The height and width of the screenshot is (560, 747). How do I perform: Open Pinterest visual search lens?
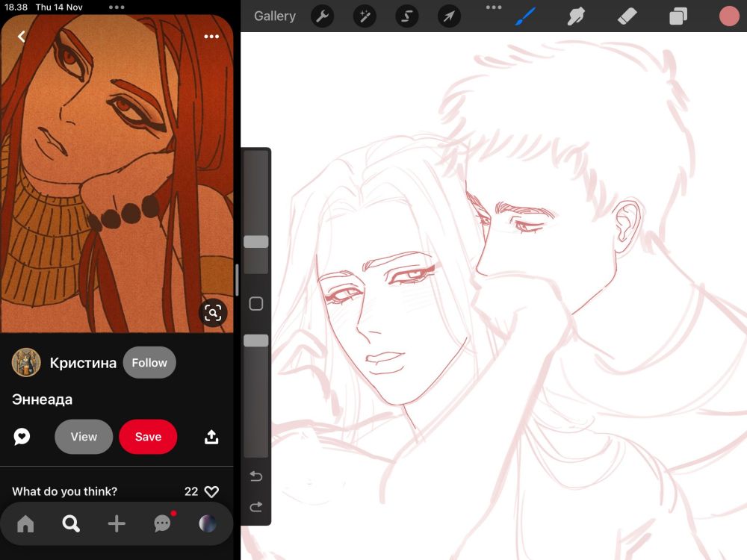(x=213, y=313)
